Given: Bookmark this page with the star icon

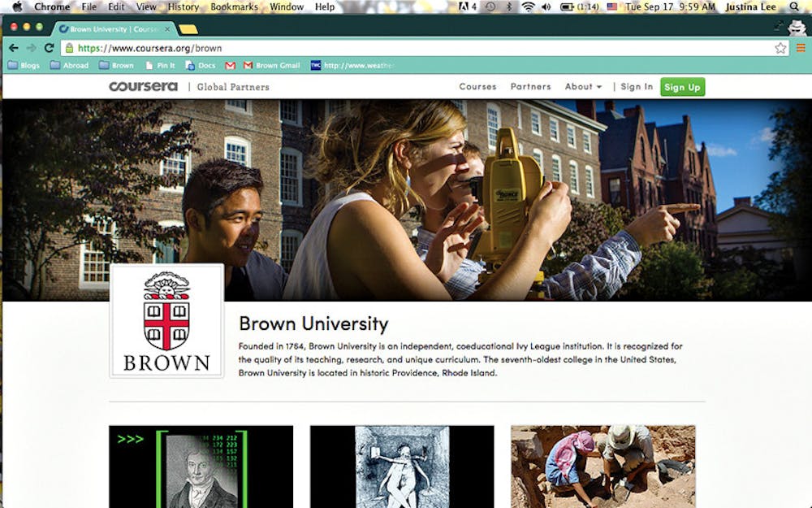Looking at the screenshot, I should coord(780,48).
